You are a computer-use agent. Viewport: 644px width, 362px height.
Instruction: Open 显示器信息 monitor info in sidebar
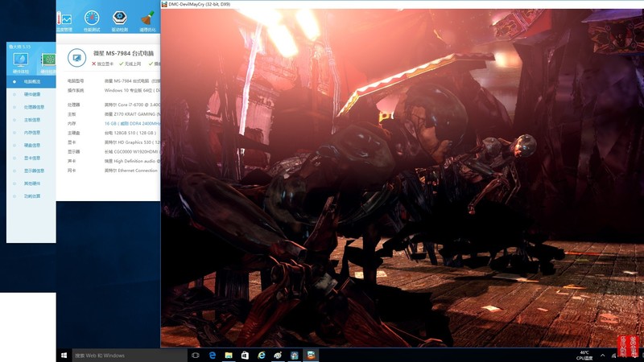[31, 171]
